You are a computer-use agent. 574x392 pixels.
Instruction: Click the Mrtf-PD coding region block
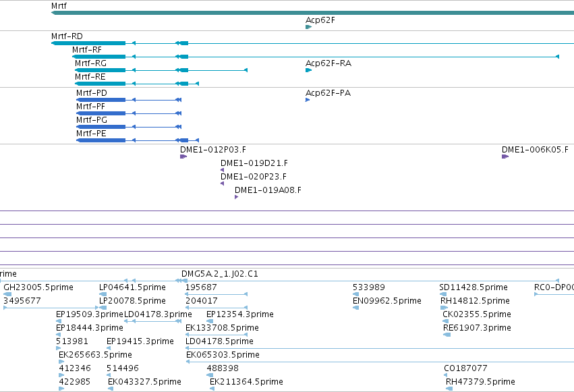point(101,100)
